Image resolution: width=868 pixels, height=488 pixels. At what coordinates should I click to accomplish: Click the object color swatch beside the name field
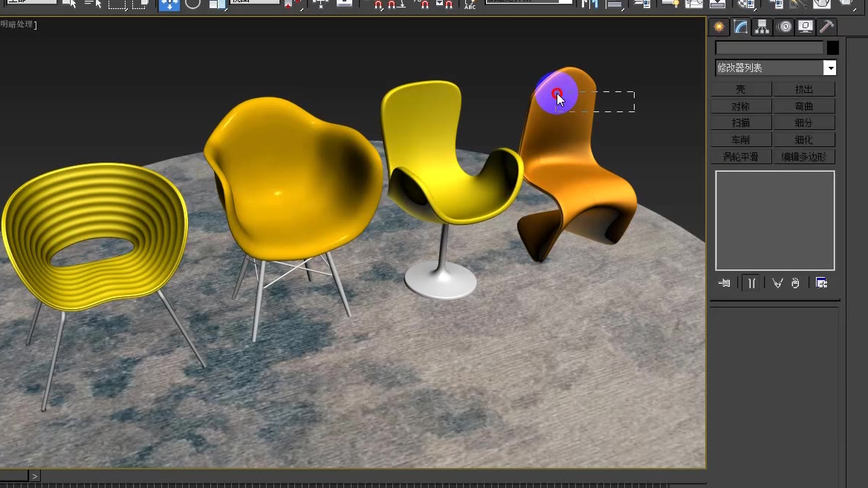click(832, 48)
